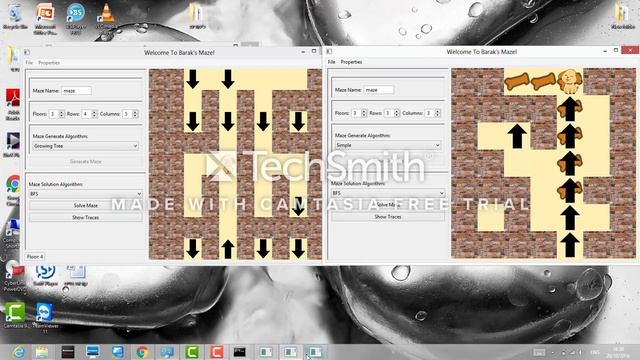Open File menu in right maze window
The height and width of the screenshot is (360, 640).
(331, 62)
